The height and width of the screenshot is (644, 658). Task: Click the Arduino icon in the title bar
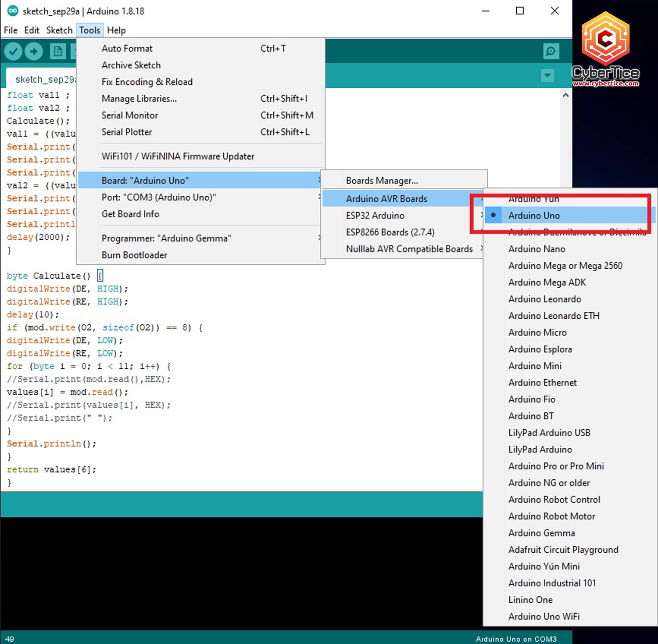tap(13, 11)
